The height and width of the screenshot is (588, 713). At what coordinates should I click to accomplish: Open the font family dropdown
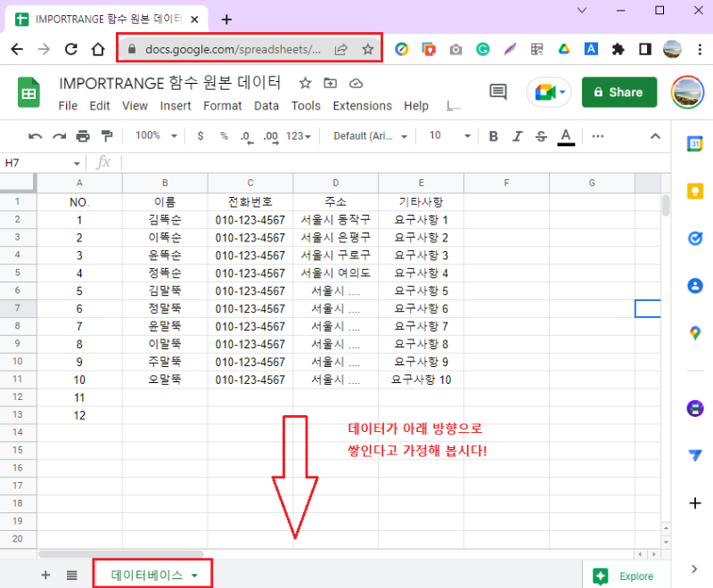pos(365,136)
